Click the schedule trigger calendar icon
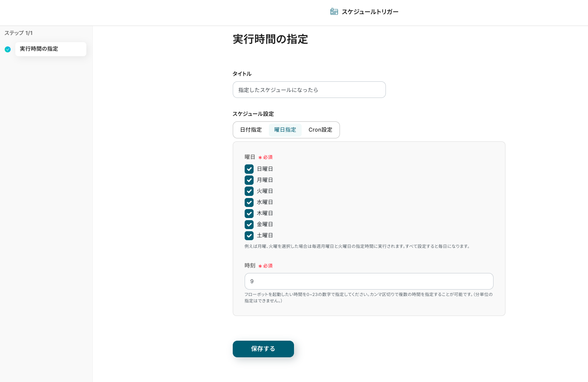588x382 pixels. [334, 11]
